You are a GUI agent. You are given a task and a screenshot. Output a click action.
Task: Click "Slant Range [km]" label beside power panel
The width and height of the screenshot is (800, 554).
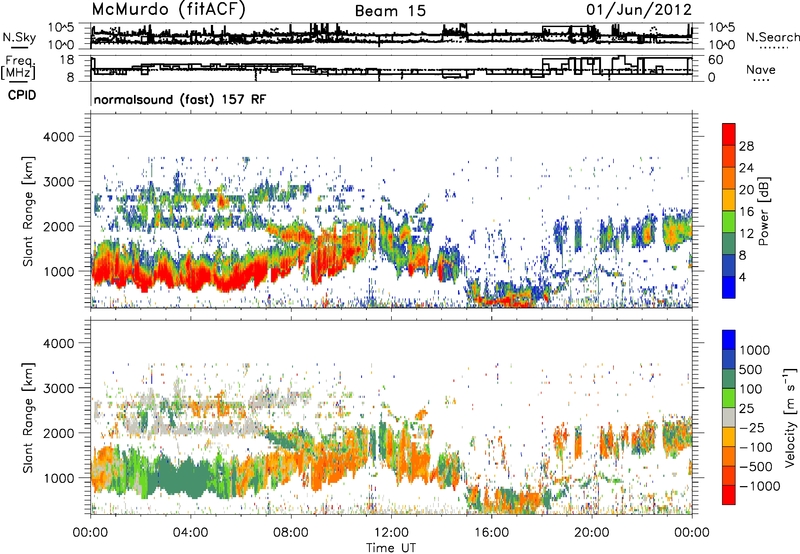28,211
